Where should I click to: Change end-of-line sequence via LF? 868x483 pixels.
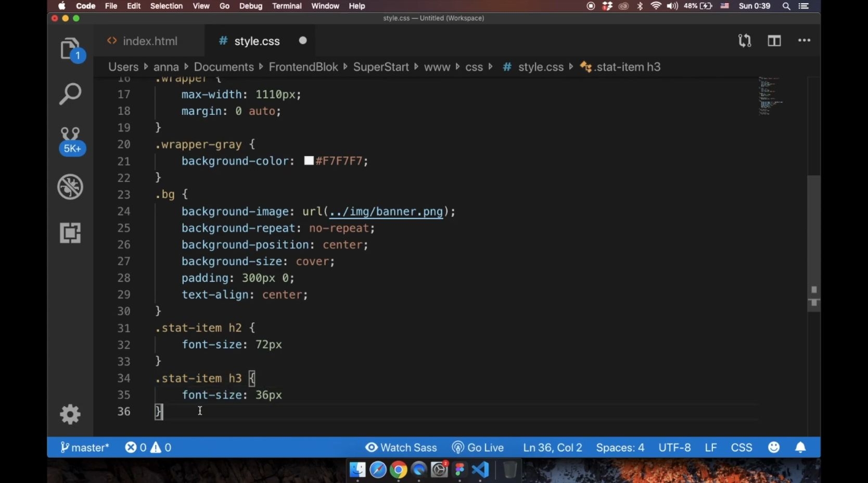point(711,448)
